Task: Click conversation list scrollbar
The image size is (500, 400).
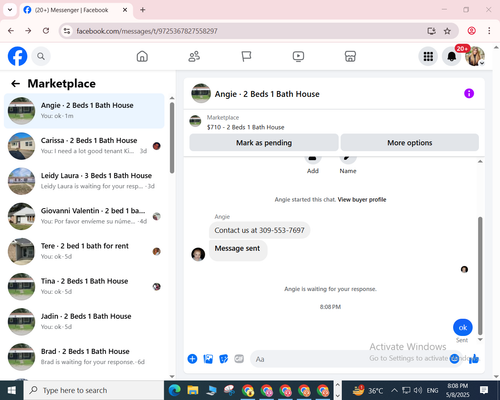Action: coord(172,138)
